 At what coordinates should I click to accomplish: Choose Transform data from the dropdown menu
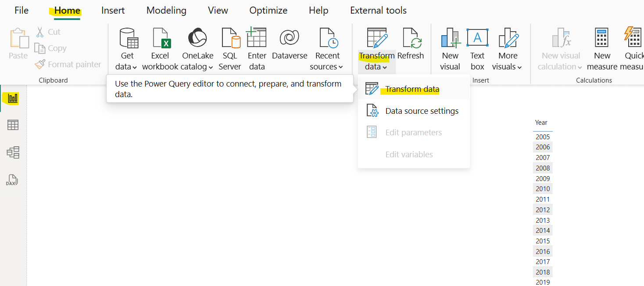[412, 90]
